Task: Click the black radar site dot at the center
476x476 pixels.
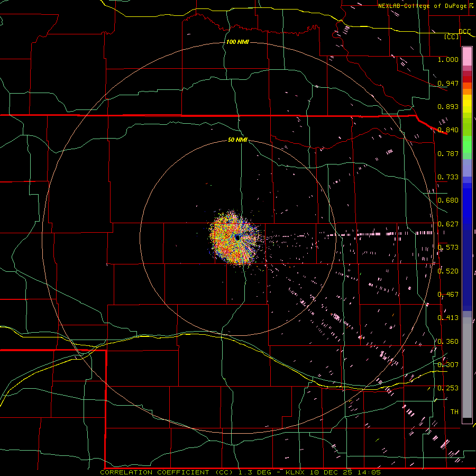Action: coord(237,237)
